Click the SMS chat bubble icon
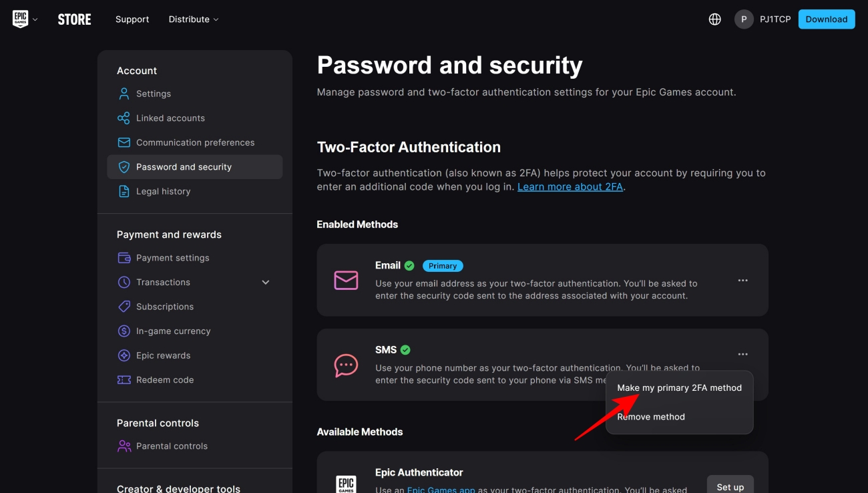The height and width of the screenshot is (493, 868). 346,365
